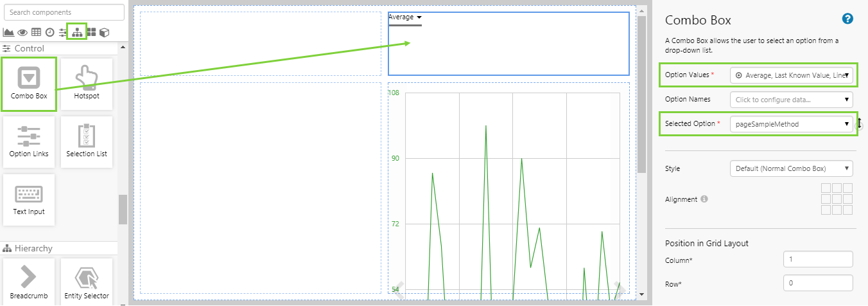This screenshot has width=868, height=306.
Task: Select the Hotspot component
Action: [x=87, y=84]
